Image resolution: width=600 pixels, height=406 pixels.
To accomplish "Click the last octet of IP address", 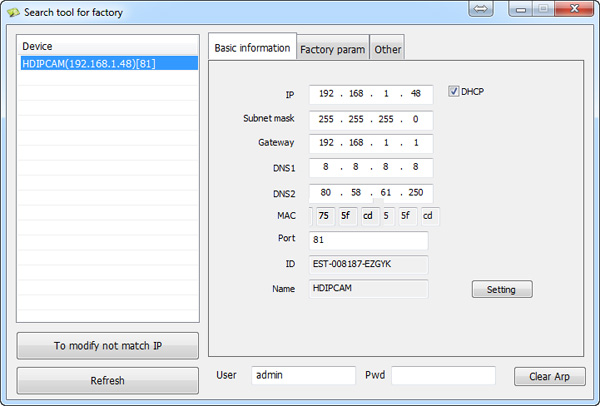I will pos(415,95).
